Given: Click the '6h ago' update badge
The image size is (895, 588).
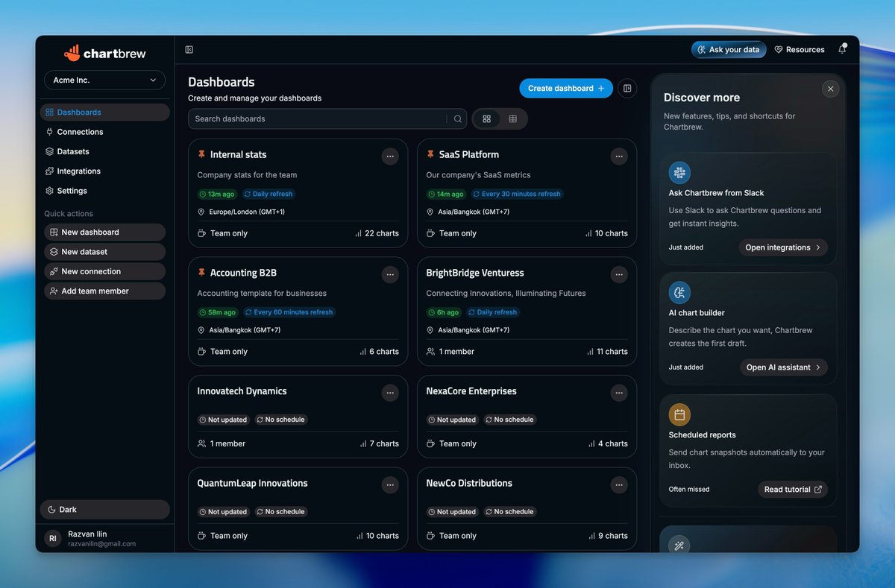Looking at the screenshot, I should (443, 312).
